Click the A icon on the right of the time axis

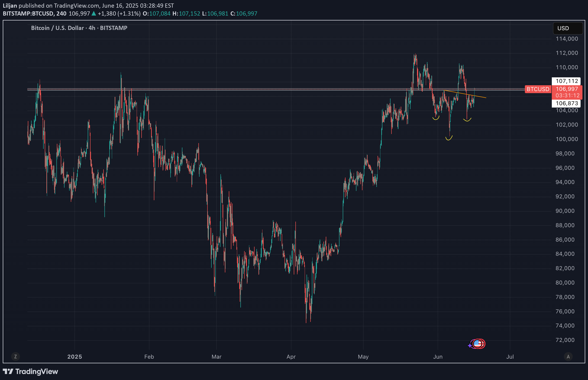pyautogui.click(x=568, y=357)
